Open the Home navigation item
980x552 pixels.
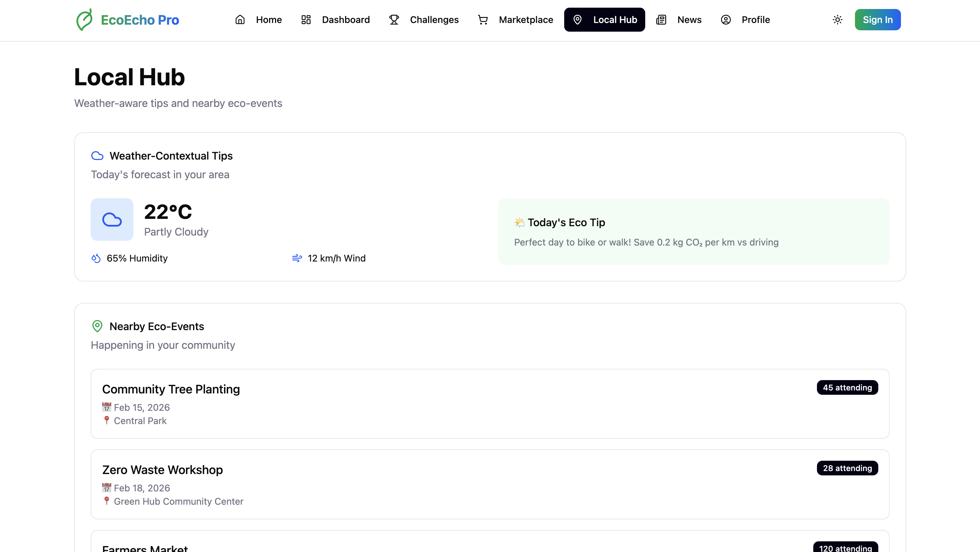click(259, 20)
